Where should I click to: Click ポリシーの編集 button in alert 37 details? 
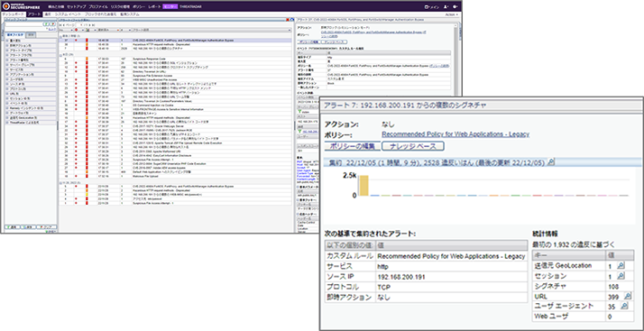(x=308, y=42)
